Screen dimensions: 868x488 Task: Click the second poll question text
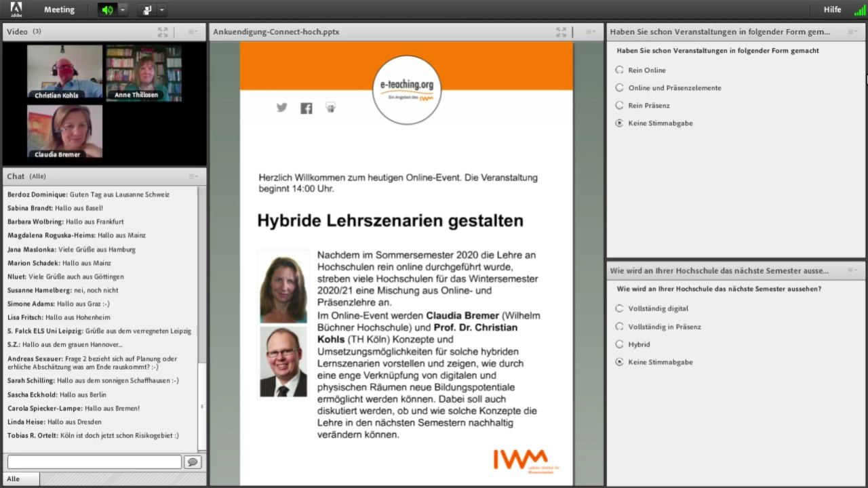[719, 289]
